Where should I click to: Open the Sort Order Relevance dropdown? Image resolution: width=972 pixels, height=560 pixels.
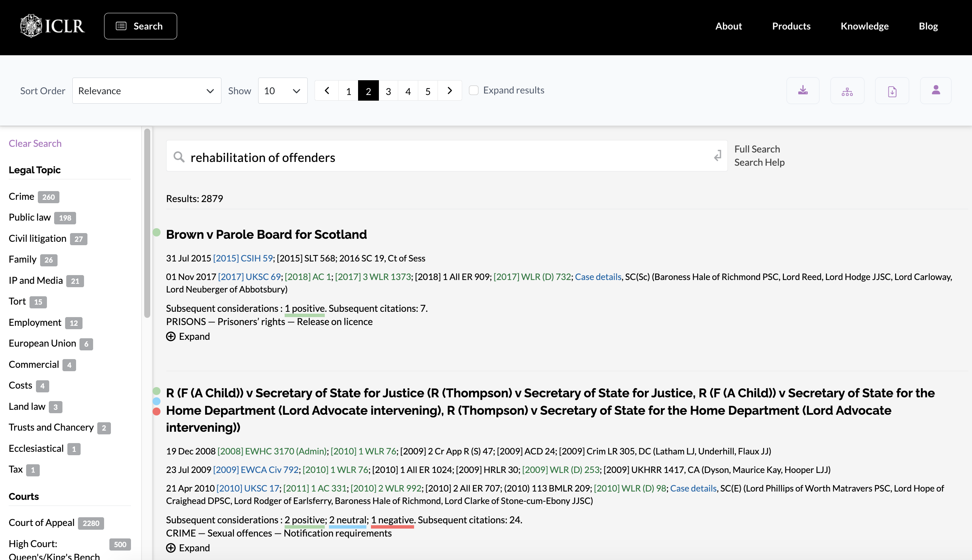(146, 91)
